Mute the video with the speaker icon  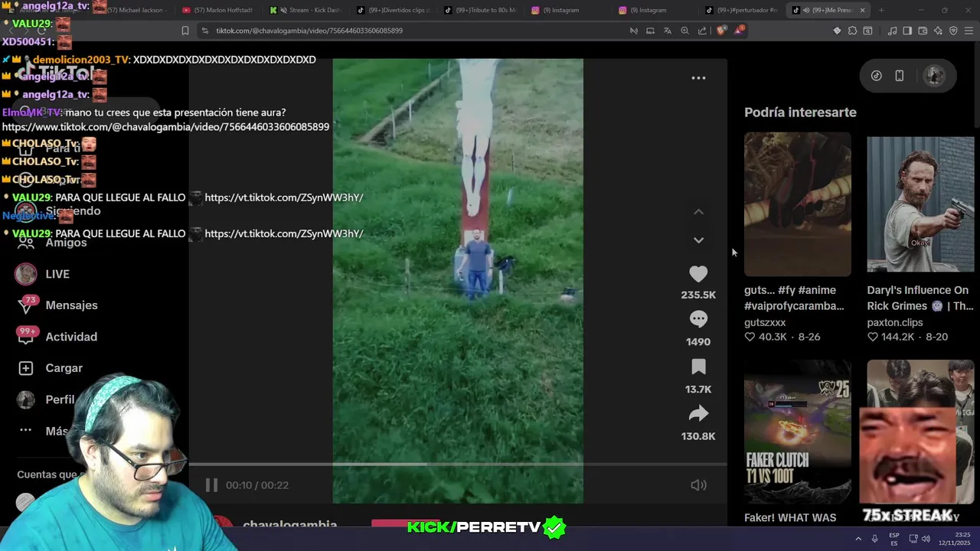click(x=698, y=485)
